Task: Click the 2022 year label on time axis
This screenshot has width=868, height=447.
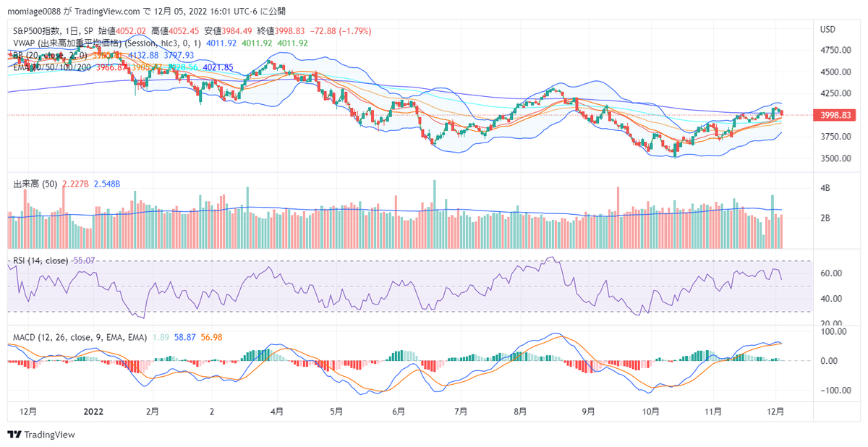Action: click(94, 412)
